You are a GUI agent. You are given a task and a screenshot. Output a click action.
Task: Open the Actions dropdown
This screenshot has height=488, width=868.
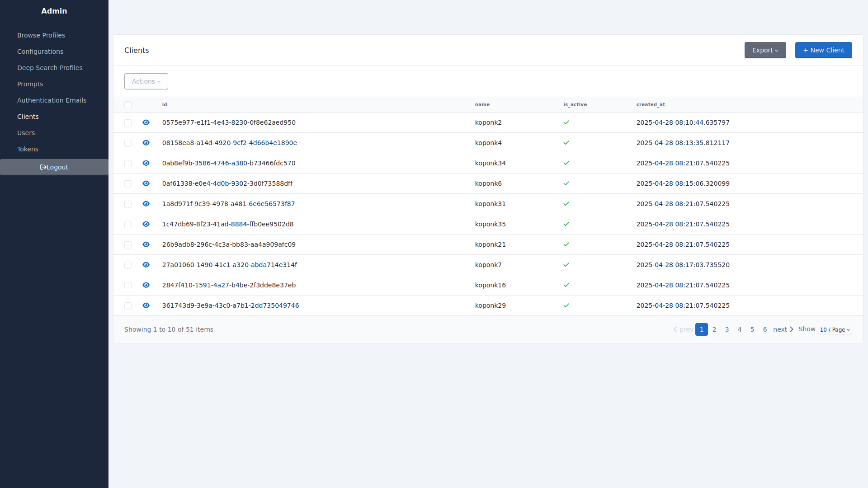(146, 81)
